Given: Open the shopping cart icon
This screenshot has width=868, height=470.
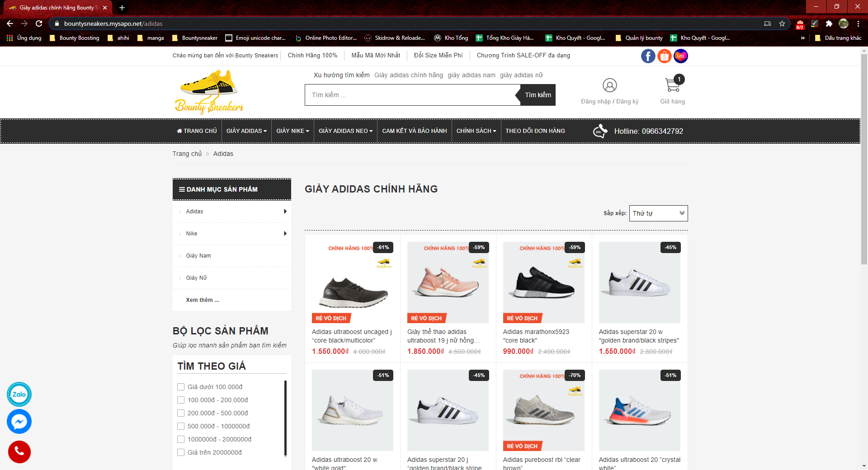Looking at the screenshot, I should (x=673, y=84).
